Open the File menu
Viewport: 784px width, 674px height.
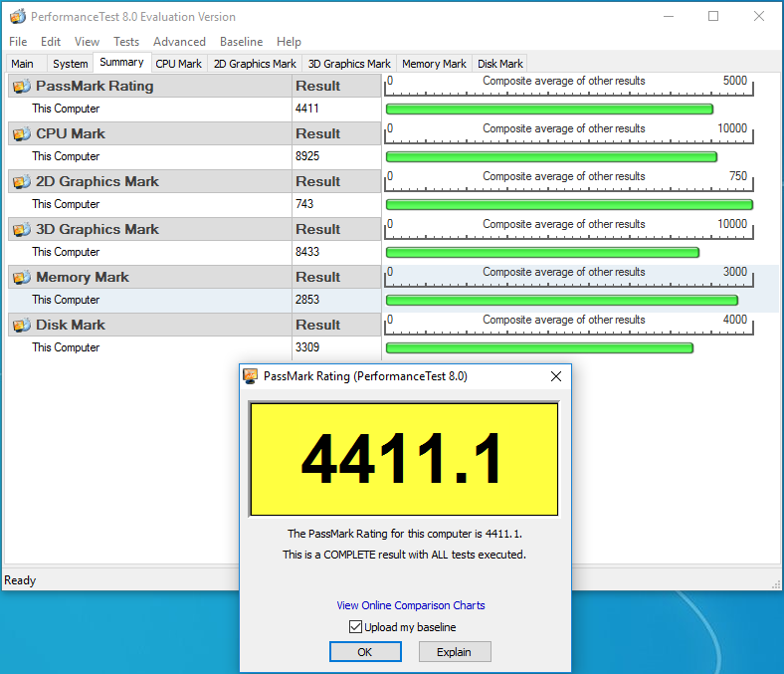(x=18, y=42)
